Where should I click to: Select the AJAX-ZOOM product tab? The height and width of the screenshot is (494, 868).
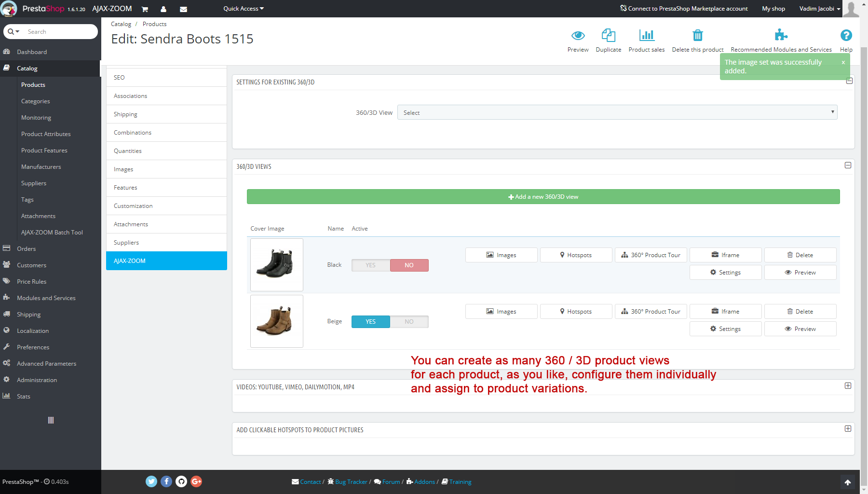click(166, 261)
